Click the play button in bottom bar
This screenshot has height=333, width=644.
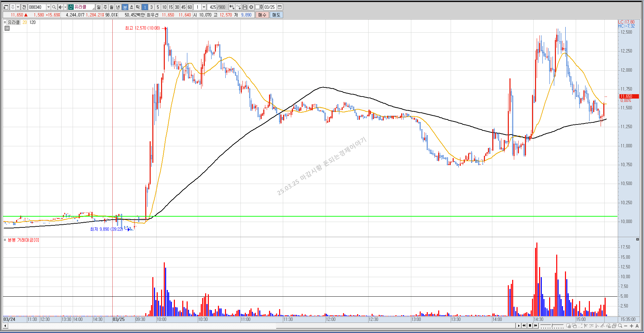(519, 326)
